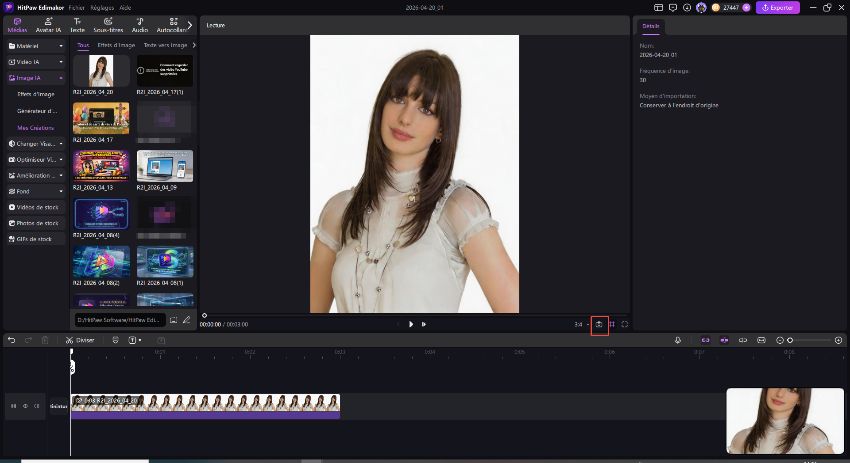This screenshot has width=850, height=463.
Task: Click the fit timeline icon
Action: (761, 340)
